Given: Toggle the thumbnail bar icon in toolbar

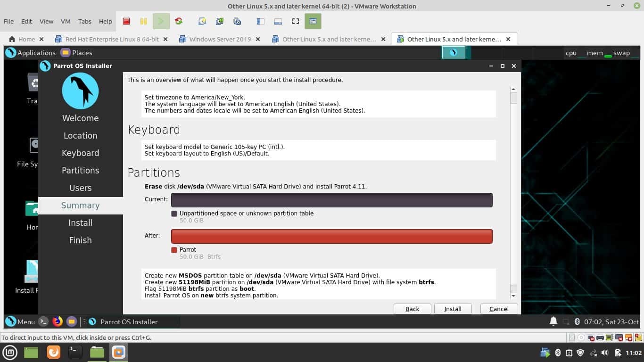Looking at the screenshot, I should click(278, 21).
